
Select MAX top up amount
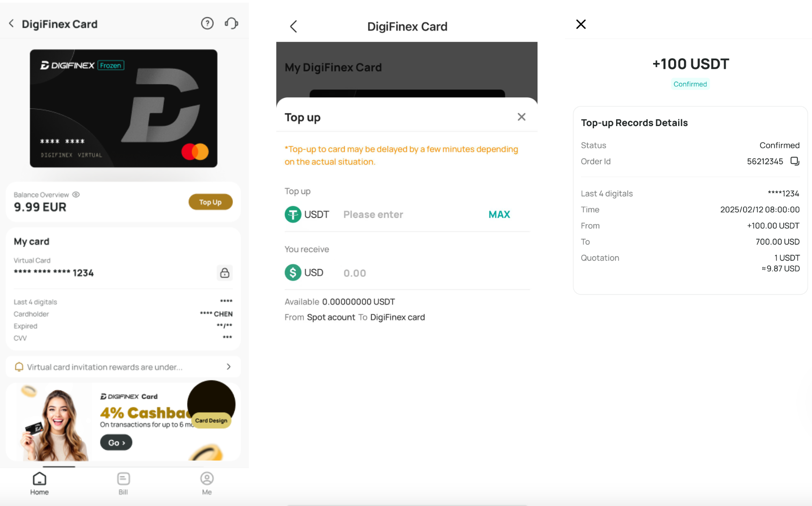[499, 215]
